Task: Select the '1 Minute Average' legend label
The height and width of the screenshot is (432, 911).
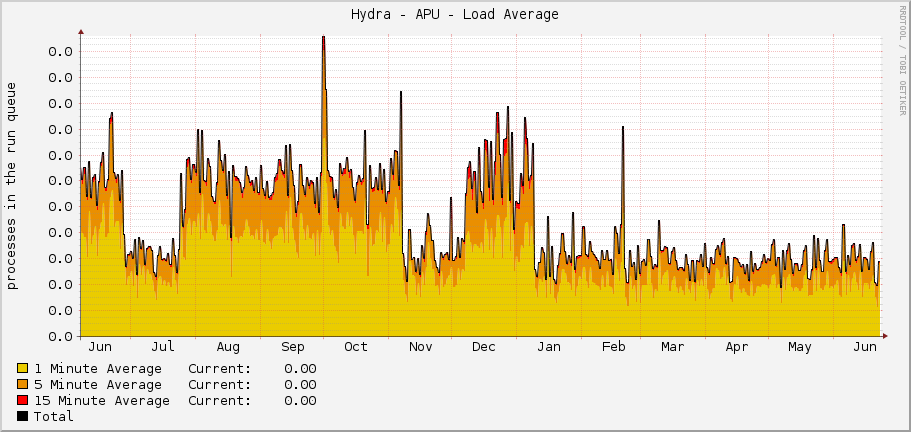Action: (98, 369)
